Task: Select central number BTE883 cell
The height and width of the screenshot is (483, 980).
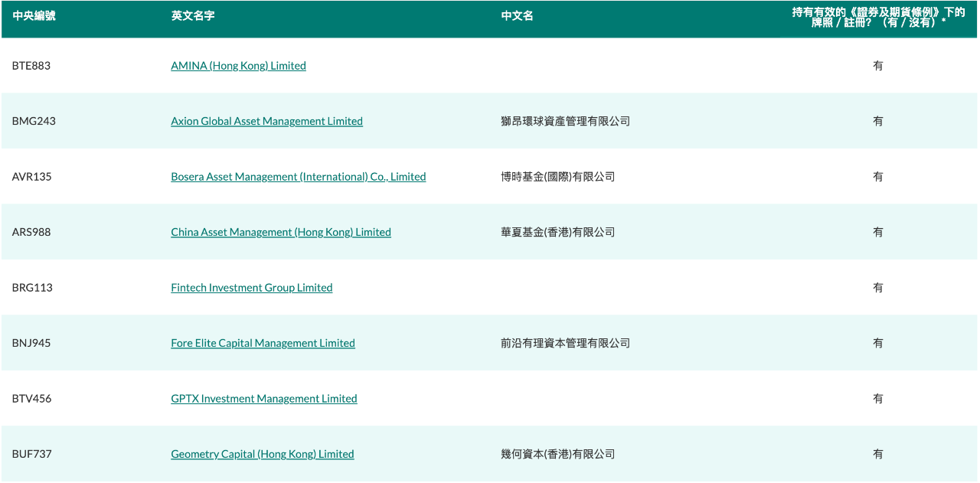Action: [31, 66]
